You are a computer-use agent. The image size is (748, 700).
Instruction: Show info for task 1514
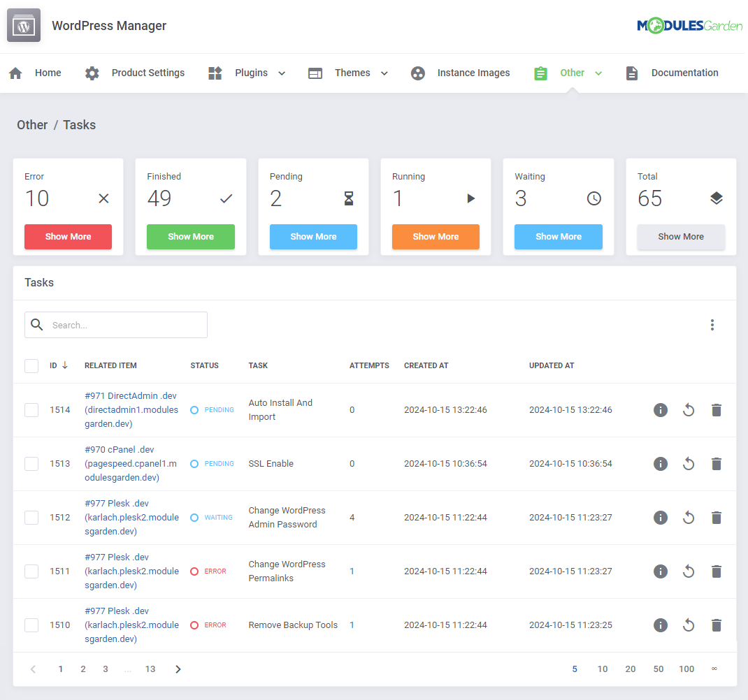point(660,410)
